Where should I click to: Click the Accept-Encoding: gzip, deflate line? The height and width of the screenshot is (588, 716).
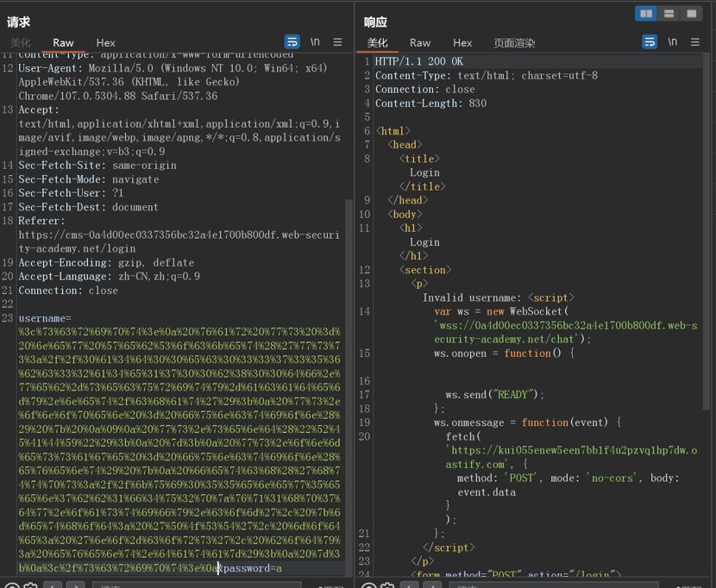click(x=106, y=262)
